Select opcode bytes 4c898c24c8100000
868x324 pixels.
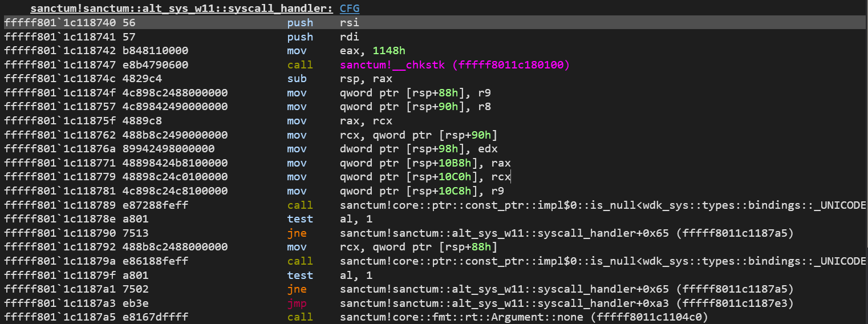[175, 191]
